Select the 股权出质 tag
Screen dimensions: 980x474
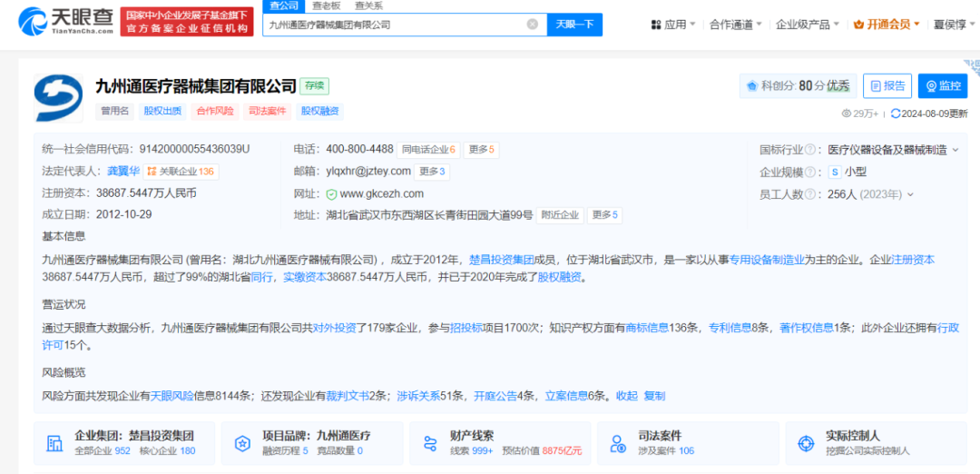click(162, 112)
